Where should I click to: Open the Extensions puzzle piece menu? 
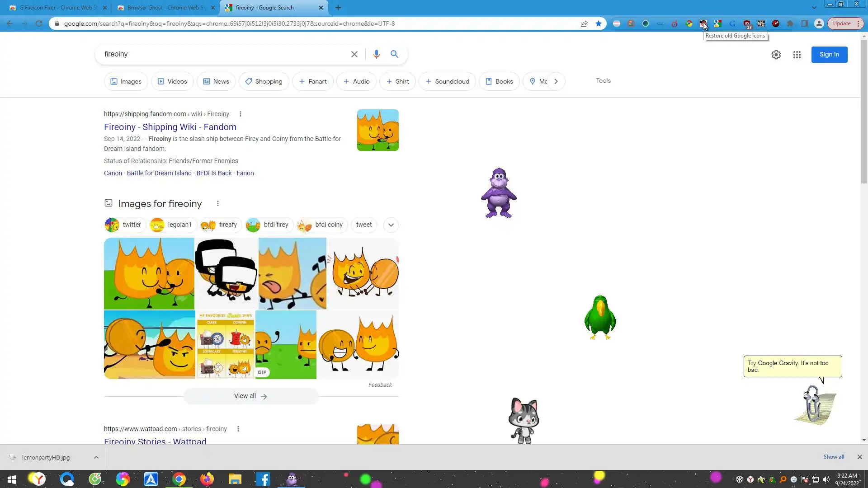(790, 23)
